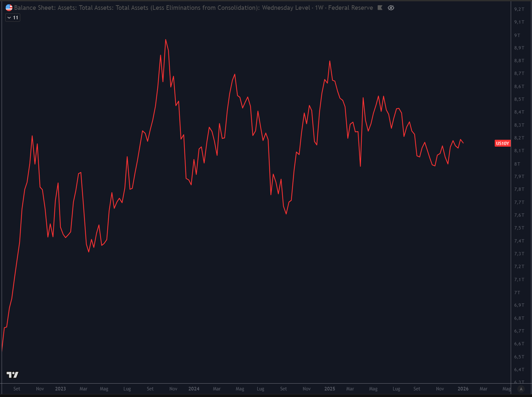This screenshot has height=397, width=532.
Task: Click the TradingView logo in the chart corner
Action: click(12, 375)
